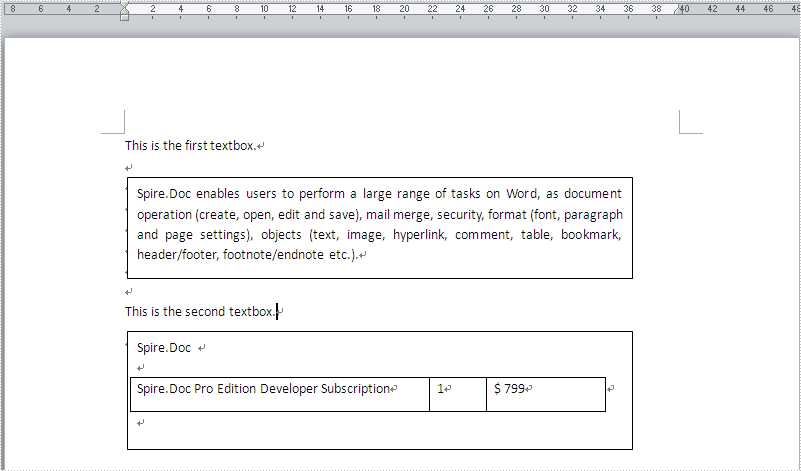801x471 pixels.
Task: Click the word 'security' in the paragraph
Action: pyautogui.click(x=459, y=215)
